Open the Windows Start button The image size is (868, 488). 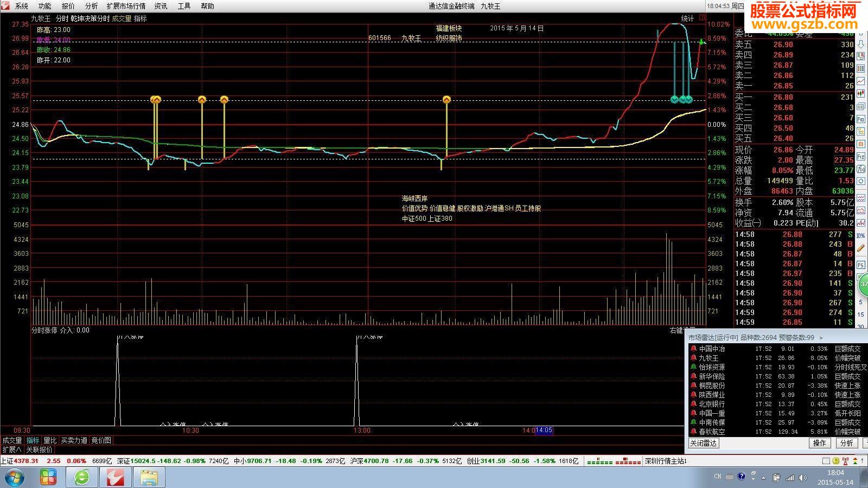tap(14, 477)
